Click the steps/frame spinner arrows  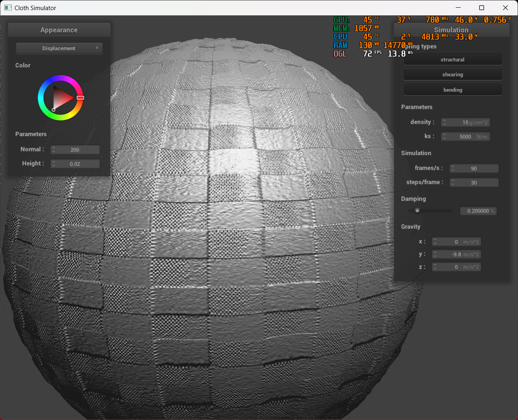[453, 183]
